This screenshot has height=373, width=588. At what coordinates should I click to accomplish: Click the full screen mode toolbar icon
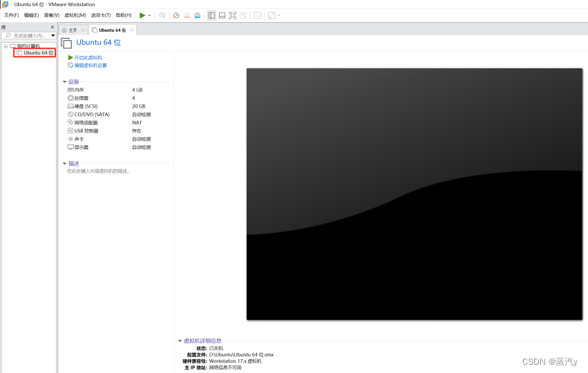232,15
